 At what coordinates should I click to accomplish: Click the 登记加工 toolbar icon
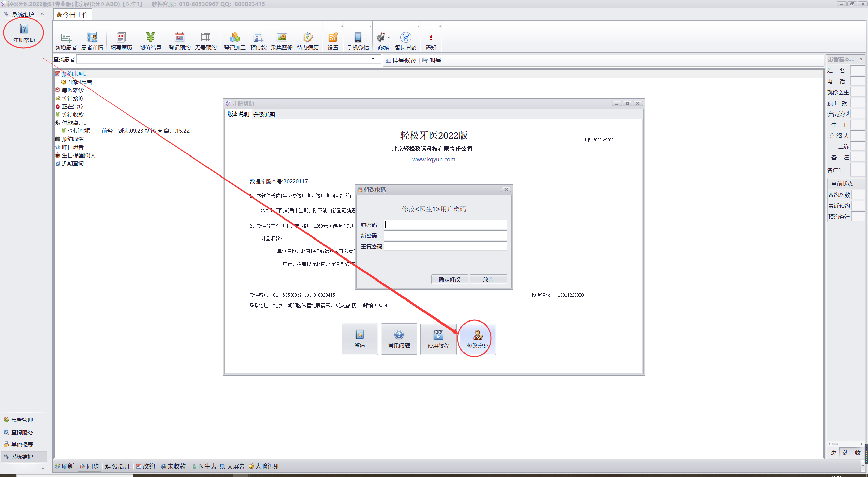(x=235, y=41)
